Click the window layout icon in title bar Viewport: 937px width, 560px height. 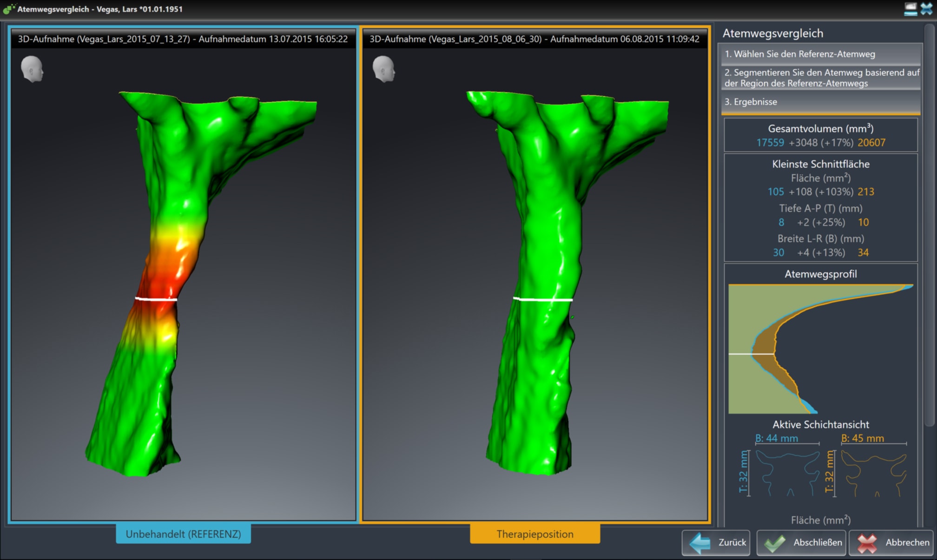tap(910, 9)
